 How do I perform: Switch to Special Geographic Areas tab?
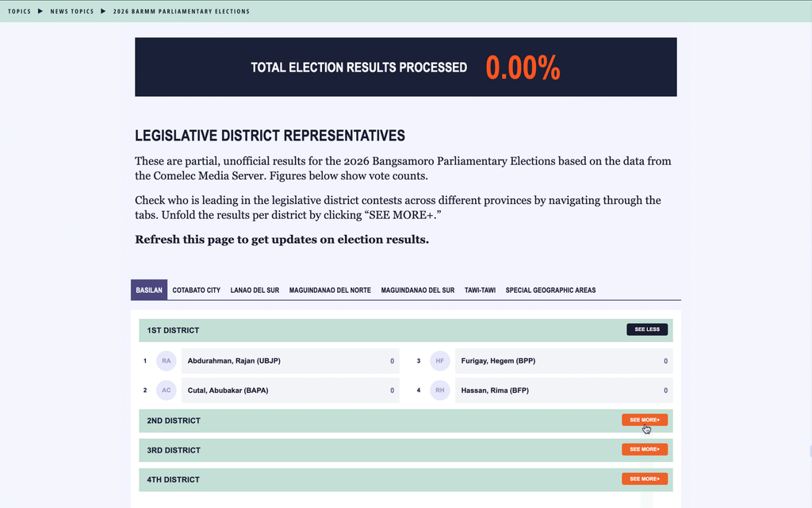[x=550, y=291]
